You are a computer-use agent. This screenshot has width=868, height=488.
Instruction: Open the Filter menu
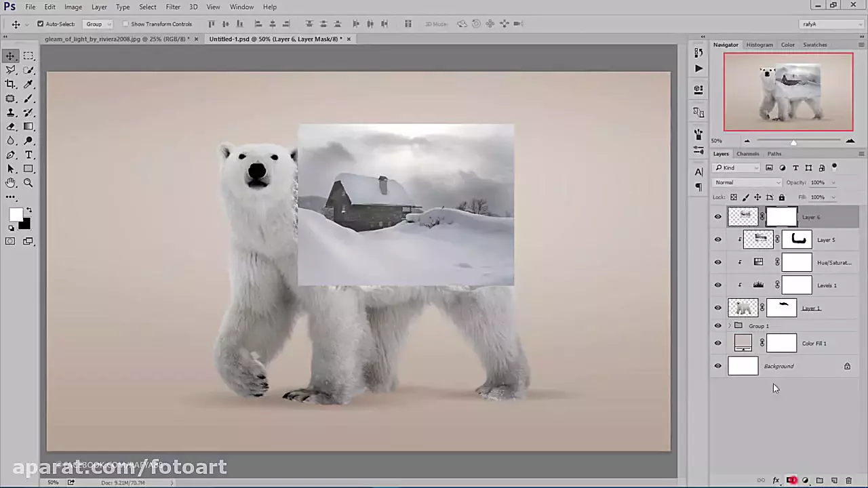[x=173, y=7]
